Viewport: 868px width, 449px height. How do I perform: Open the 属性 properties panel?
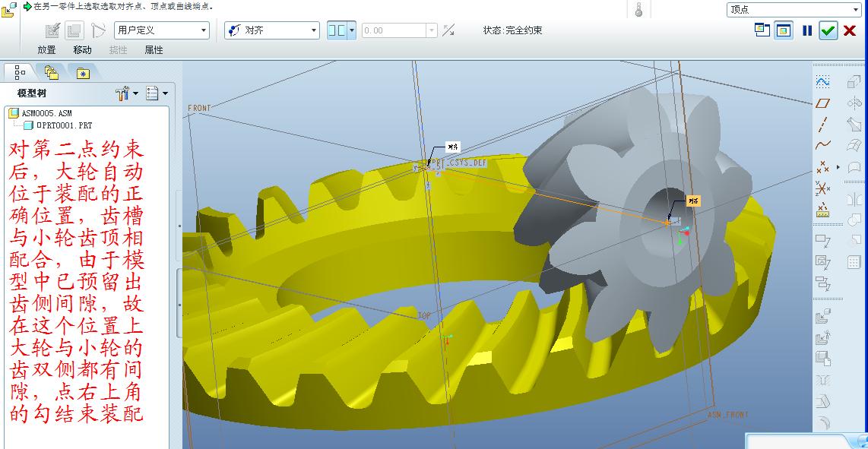coord(154,50)
